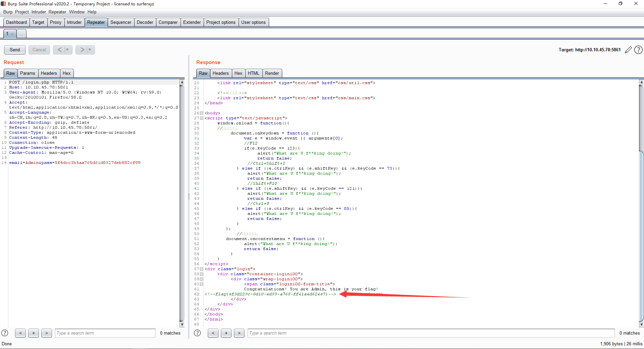This screenshot has height=349, width=644.
Task: Go to next match in response search
Action: coord(239,333)
